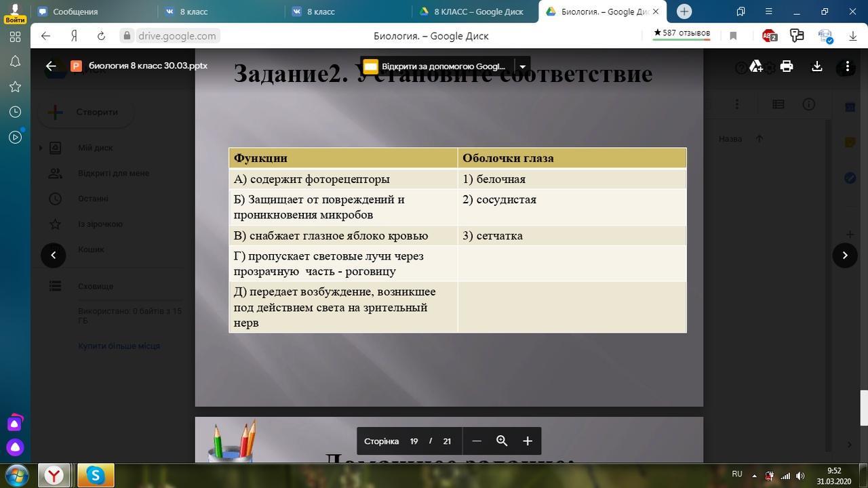Click the add to My Drive icon
Image resolution: width=868 pixels, height=488 pixels.
pyautogui.click(x=756, y=66)
